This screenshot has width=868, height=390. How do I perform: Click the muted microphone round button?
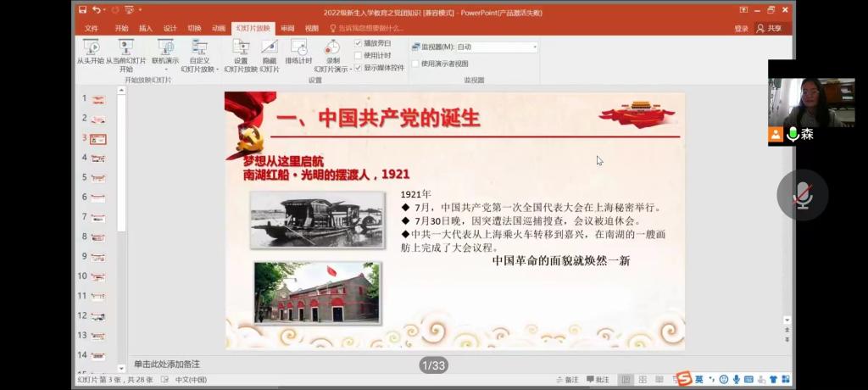801,195
